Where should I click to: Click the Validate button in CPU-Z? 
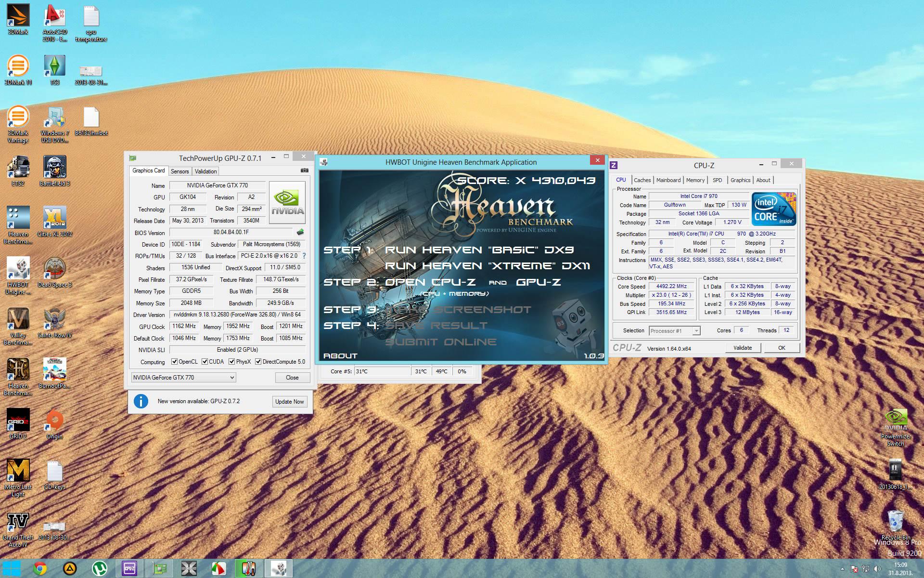pyautogui.click(x=743, y=348)
